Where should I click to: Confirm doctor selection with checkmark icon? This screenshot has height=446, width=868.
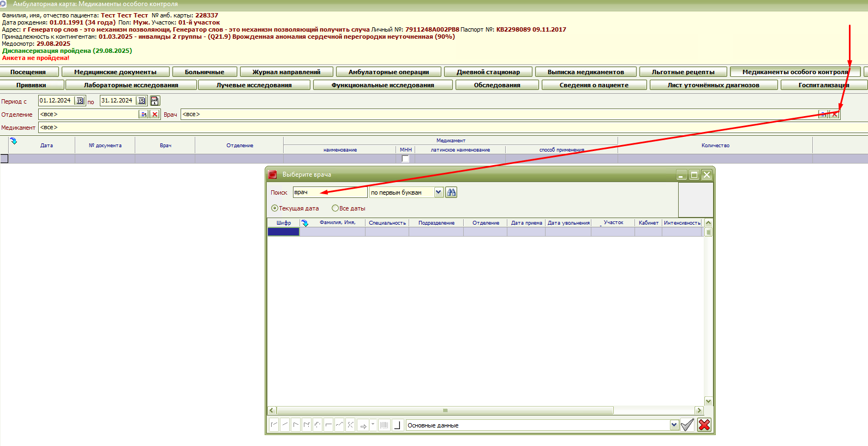pyautogui.click(x=687, y=425)
